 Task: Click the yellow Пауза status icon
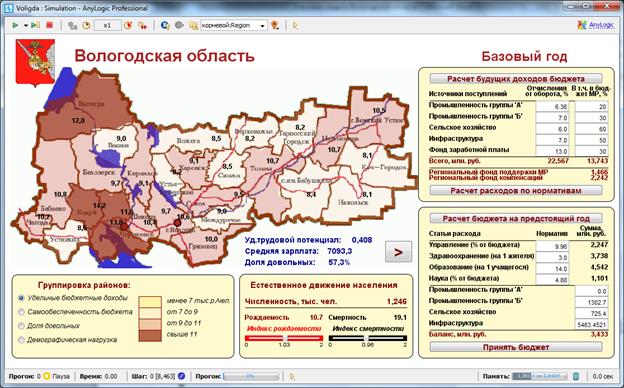[47, 376]
